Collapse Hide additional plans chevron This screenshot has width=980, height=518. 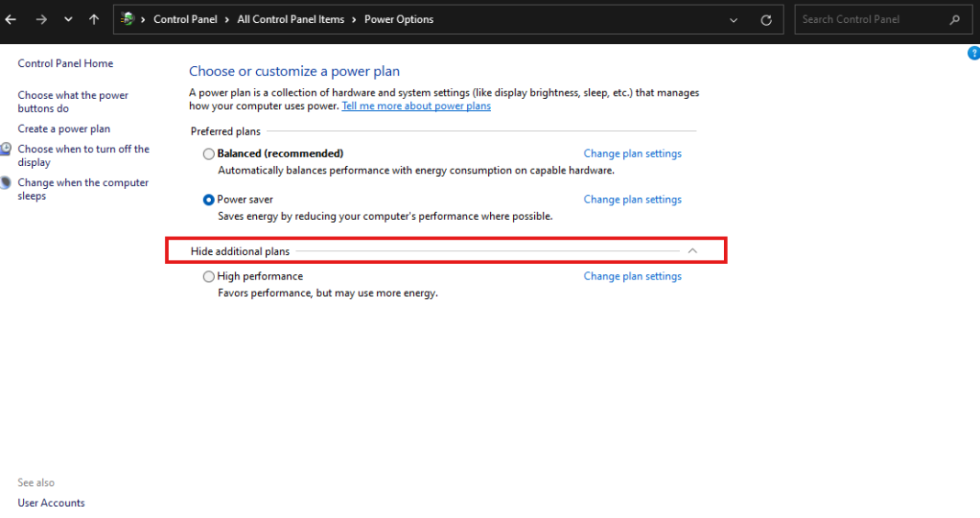click(x=693, y=251)
